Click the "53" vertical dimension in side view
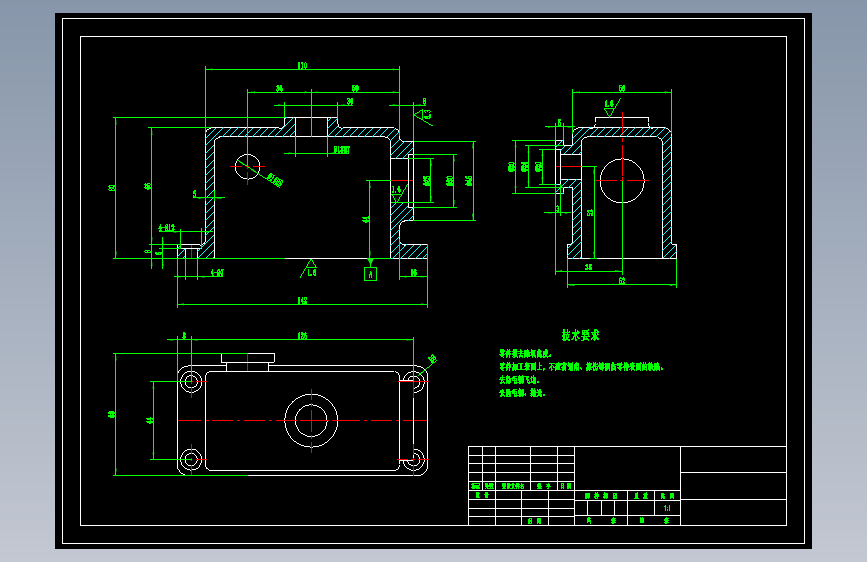 click(x=590, y=212)
